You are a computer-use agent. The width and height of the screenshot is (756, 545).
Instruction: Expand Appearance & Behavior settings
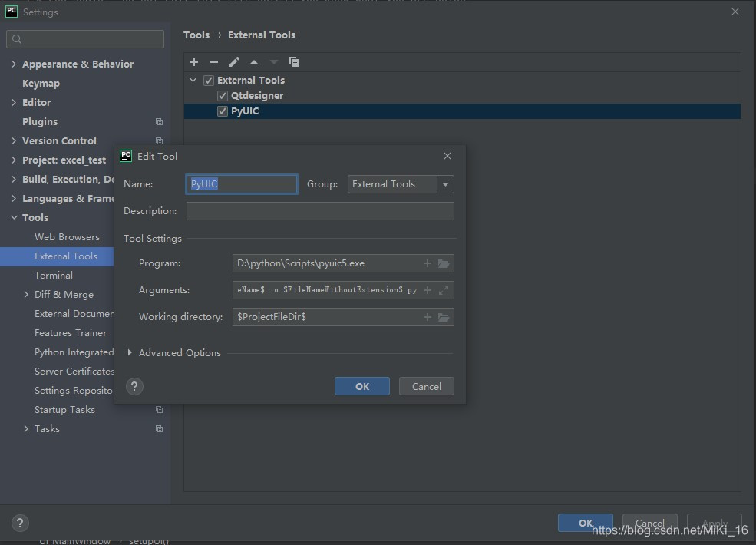coord(14,64)
